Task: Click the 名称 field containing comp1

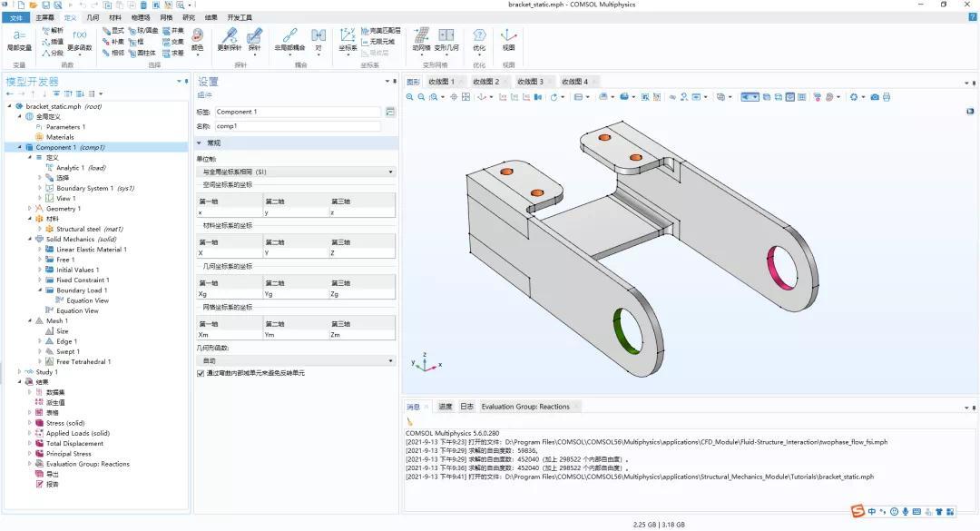Action: point(298,126)
